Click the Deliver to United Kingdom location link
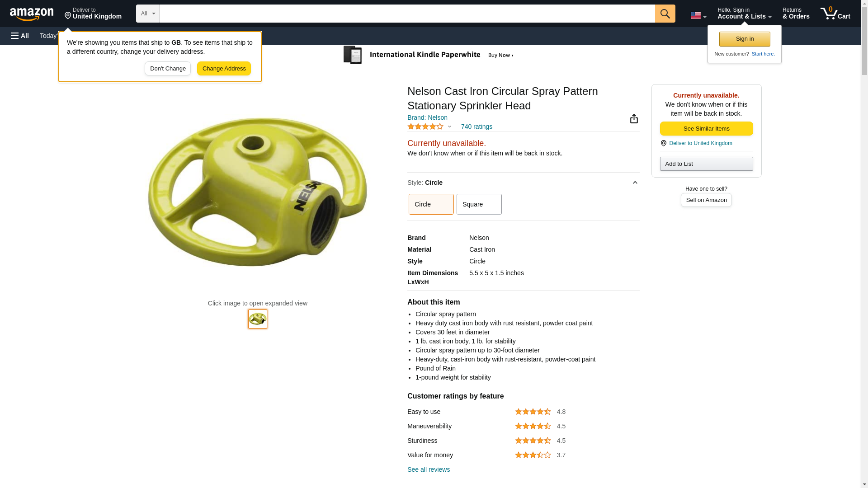This screenshot has height=488, width=868. point(700,143)
